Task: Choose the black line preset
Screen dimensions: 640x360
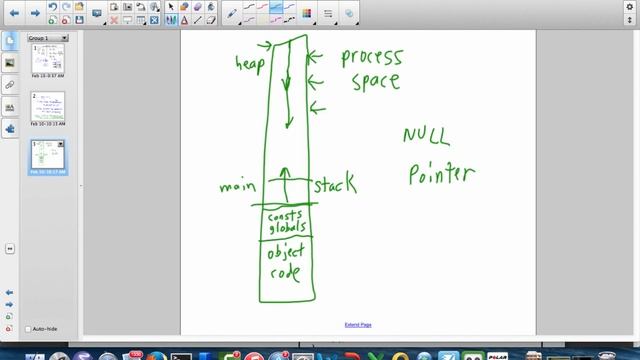Action: pos(249,7)
